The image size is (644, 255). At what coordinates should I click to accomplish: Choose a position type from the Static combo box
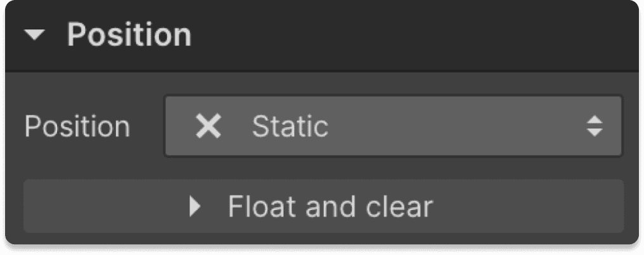(x=393, y=127)
